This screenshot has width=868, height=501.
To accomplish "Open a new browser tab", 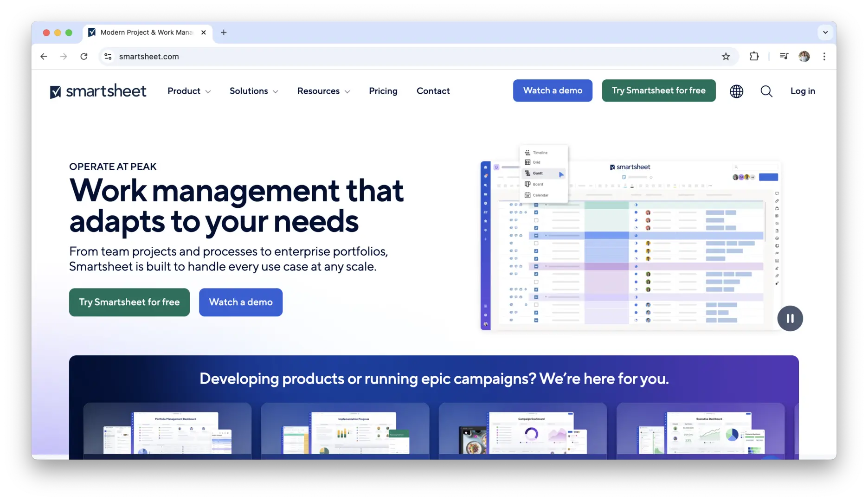I will pyautogui.click(x=224, y=32).
